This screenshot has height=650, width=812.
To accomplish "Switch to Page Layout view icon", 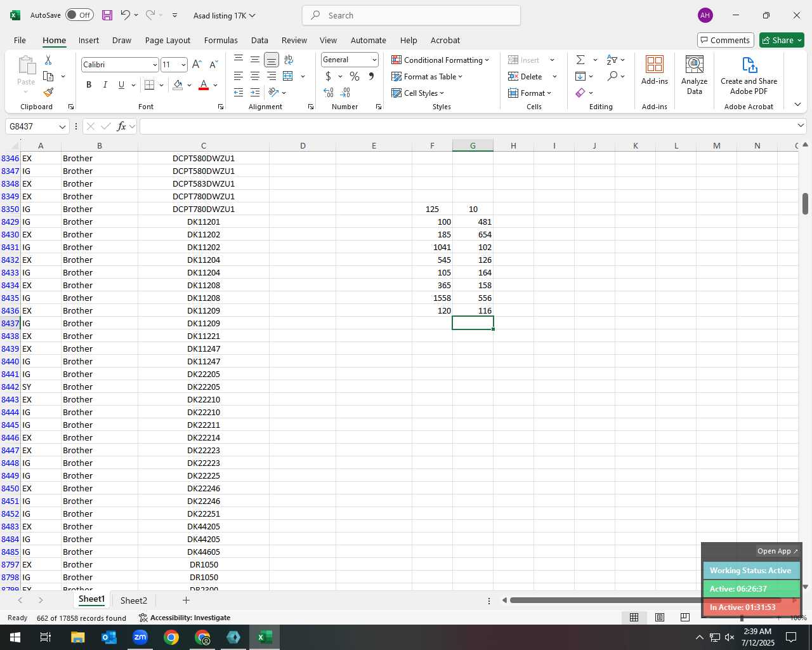I will click(660, 618).
